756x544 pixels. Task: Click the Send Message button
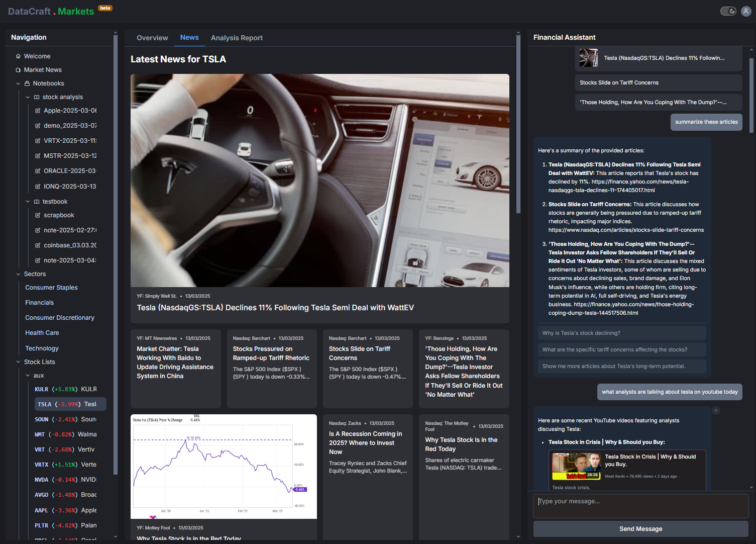coord(641,529)
